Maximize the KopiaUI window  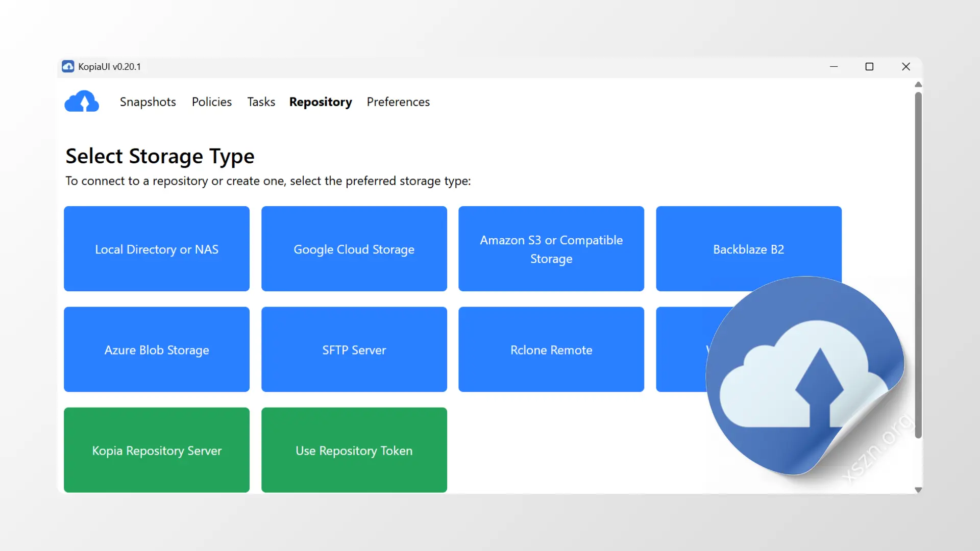click(869, 67)
